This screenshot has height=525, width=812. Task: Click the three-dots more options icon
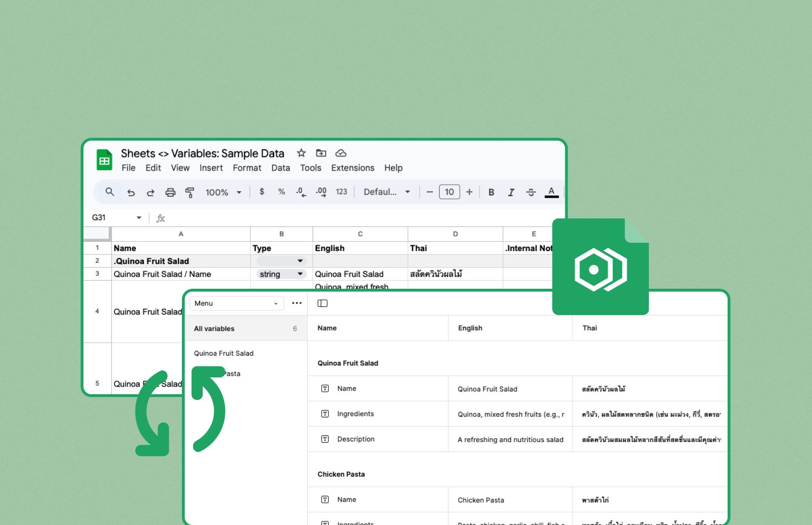click(297, 303)
